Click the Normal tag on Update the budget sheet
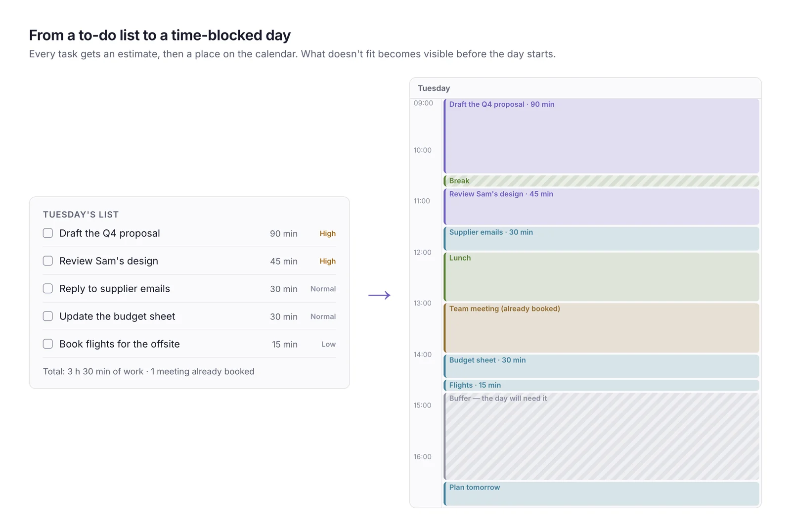 (x=323, y=316)
